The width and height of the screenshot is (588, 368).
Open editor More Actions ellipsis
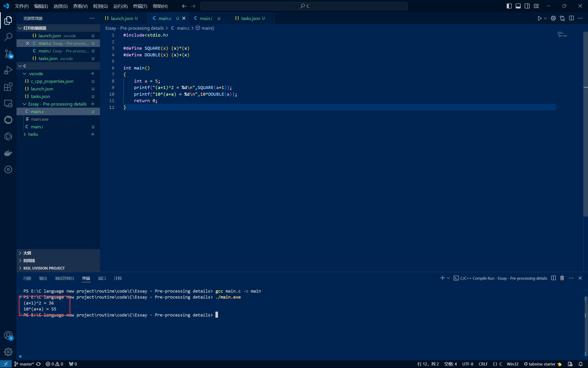(x=580, y=18)
